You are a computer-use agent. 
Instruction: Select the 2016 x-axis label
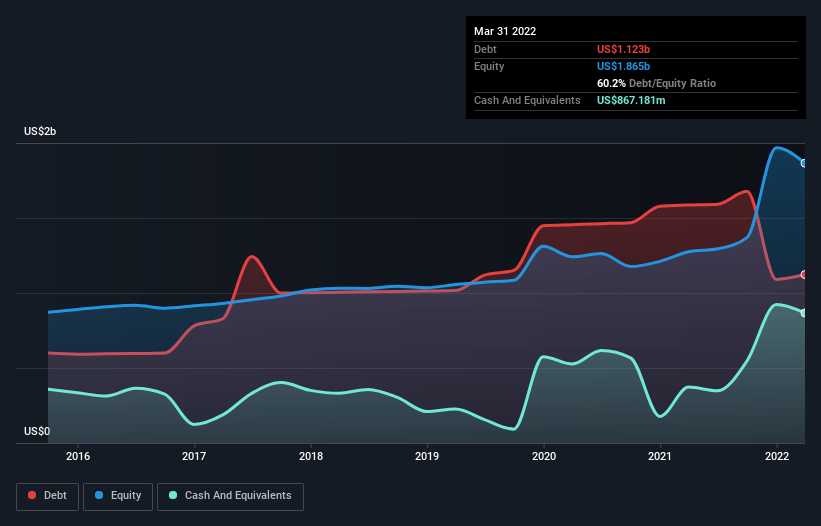(x=78, y=456)
